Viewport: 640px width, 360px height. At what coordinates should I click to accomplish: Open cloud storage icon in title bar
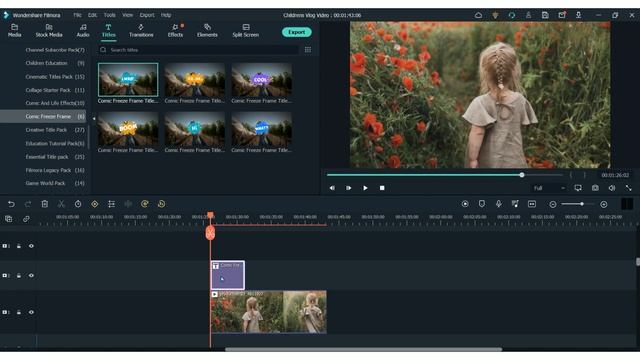(478, 15)
